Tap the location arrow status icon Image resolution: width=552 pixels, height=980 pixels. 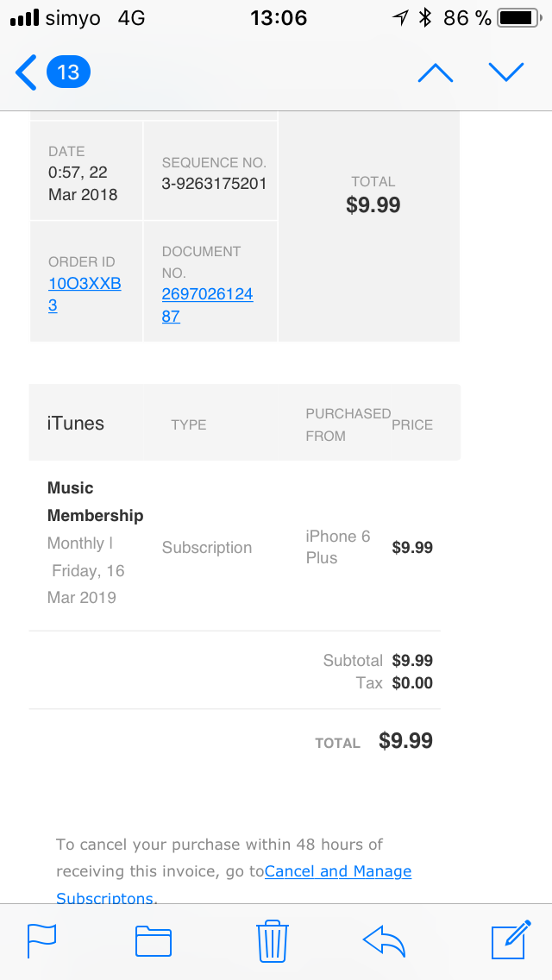click(x=400, y=17)
